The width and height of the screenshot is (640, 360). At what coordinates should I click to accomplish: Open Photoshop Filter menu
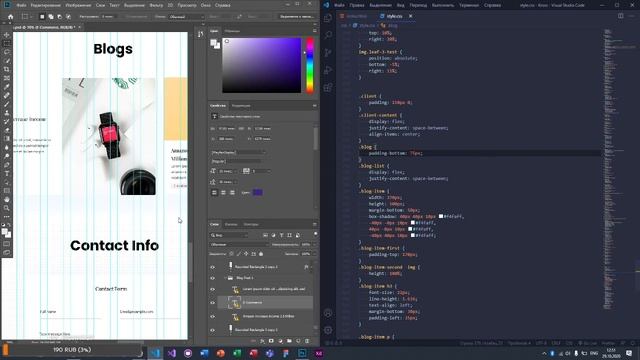[x=156, y=5]
